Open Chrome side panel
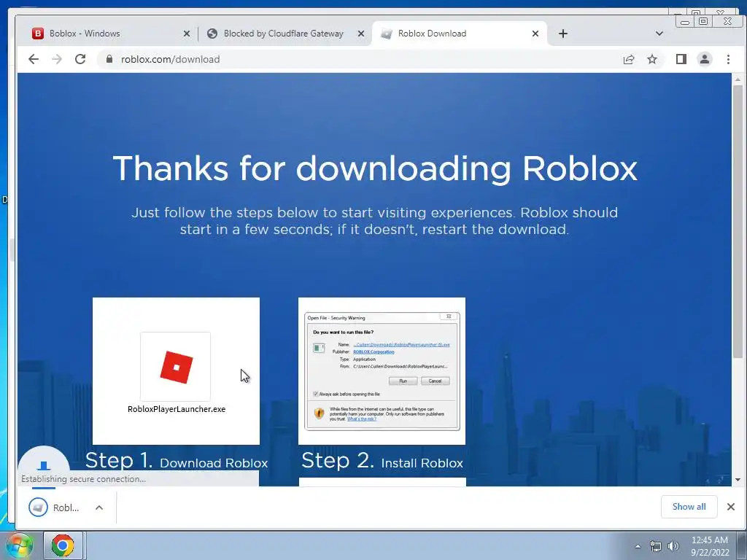747x560 pixels. tap(681, 59)
